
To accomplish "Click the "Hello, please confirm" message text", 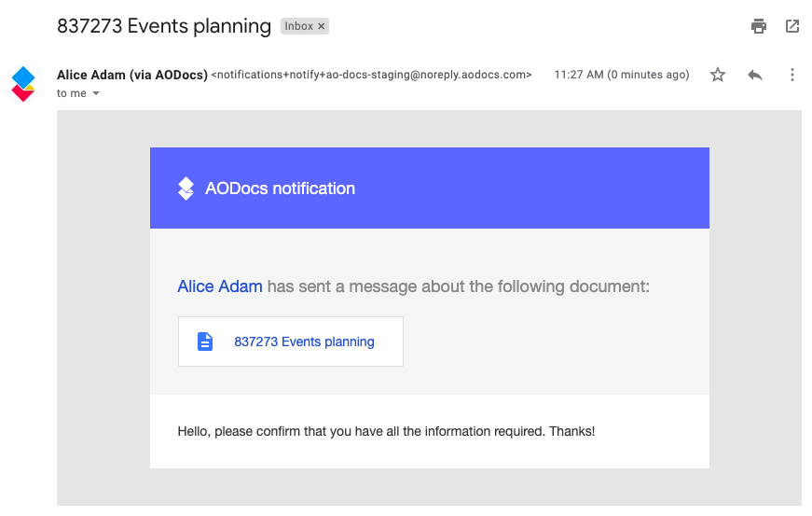I will [386, 431].
